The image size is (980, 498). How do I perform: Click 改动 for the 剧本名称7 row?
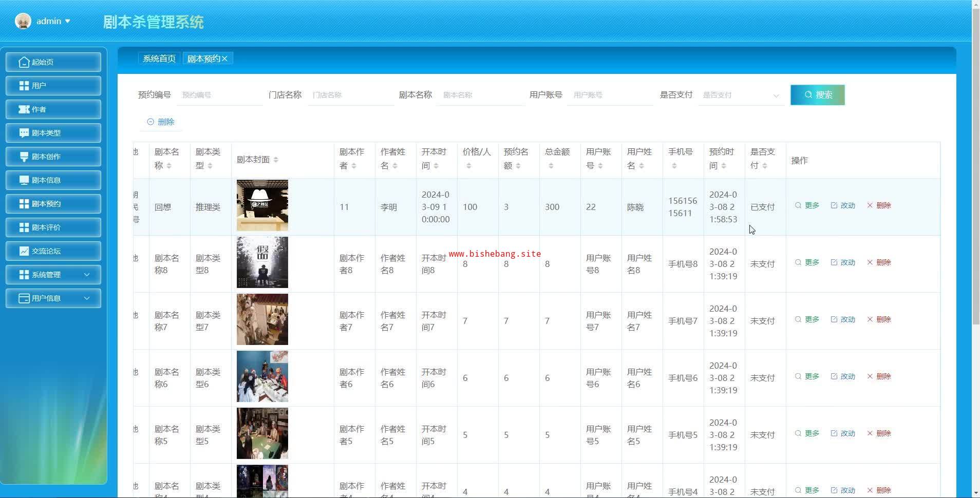pos(843,319)
